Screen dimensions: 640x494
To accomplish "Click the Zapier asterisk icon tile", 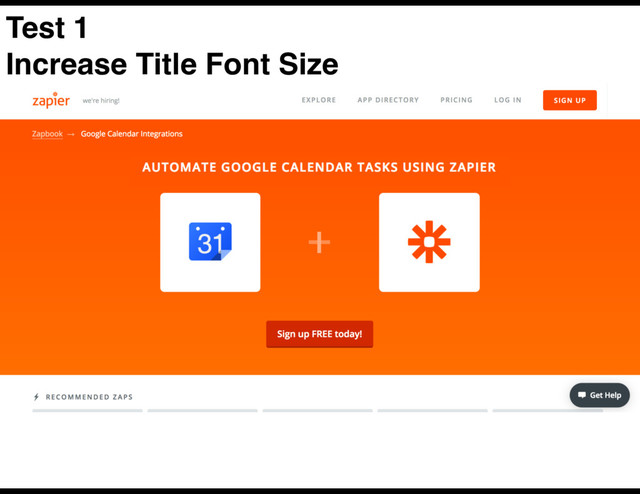I will [x=429, y=242].
